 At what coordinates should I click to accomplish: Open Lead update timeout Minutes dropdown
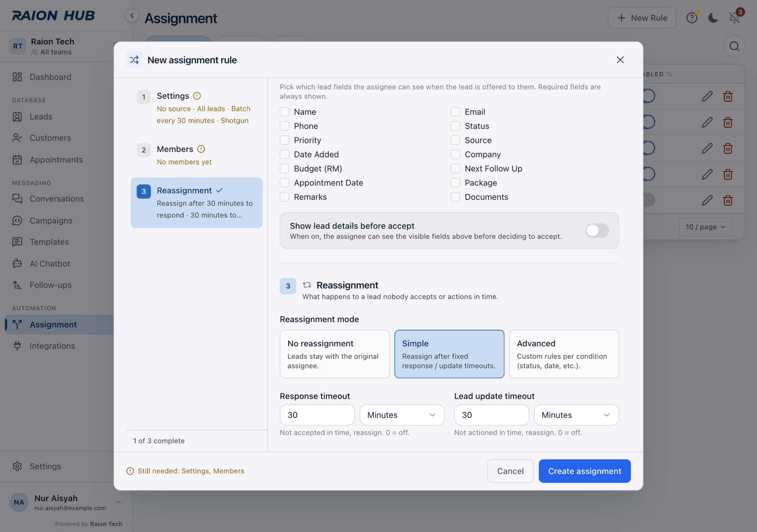[x=576, y=415]
